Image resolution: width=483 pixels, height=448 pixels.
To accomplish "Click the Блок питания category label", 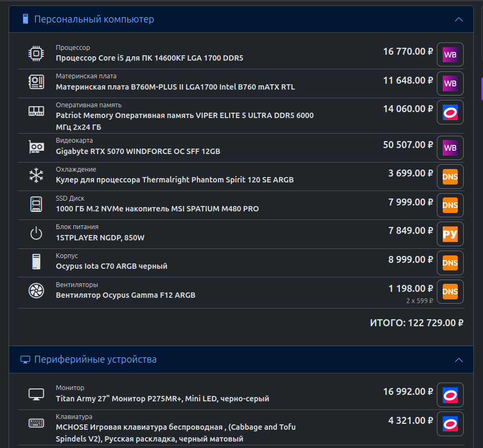I will coord(77,227).
